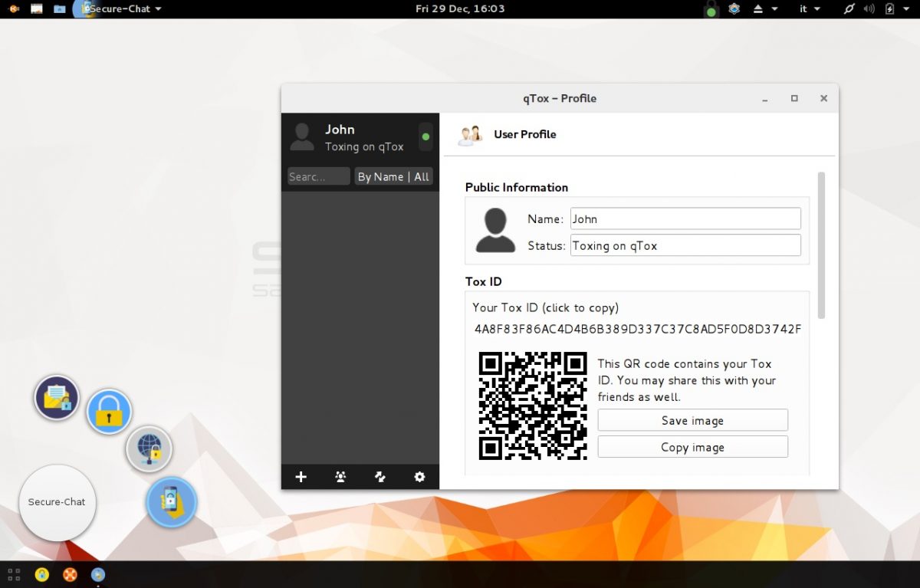Image resolution: width=920 pixels, height=588 pixels.
Task: Click the yellow padlock bottom bar icon
Action: [42, 574]
